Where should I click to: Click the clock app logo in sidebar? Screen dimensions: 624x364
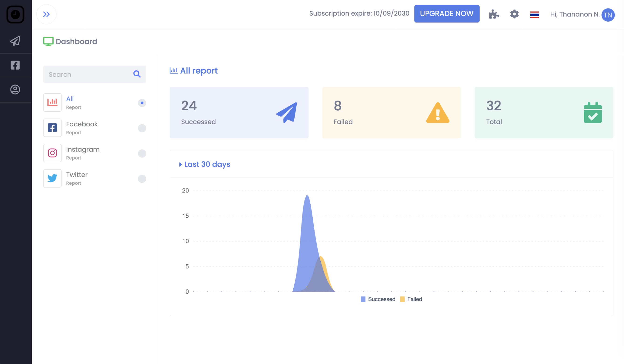pyautogui.click(x=15, y=14)
